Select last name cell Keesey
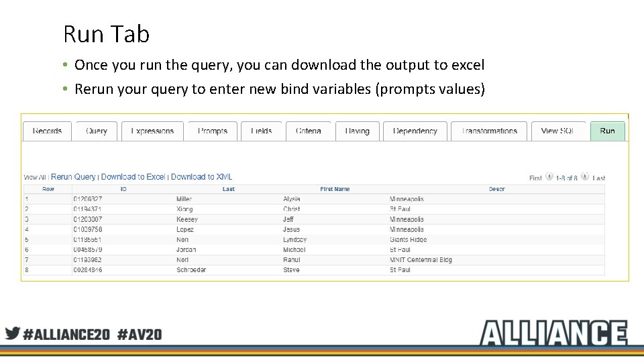This screenshot has height=362, width=644. tap(187, 220)
